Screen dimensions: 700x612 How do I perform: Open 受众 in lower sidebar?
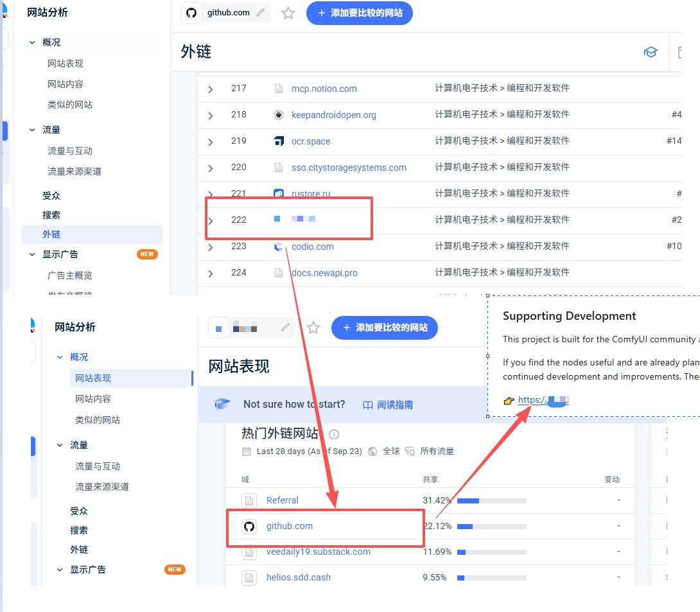(x=79, y=511)
